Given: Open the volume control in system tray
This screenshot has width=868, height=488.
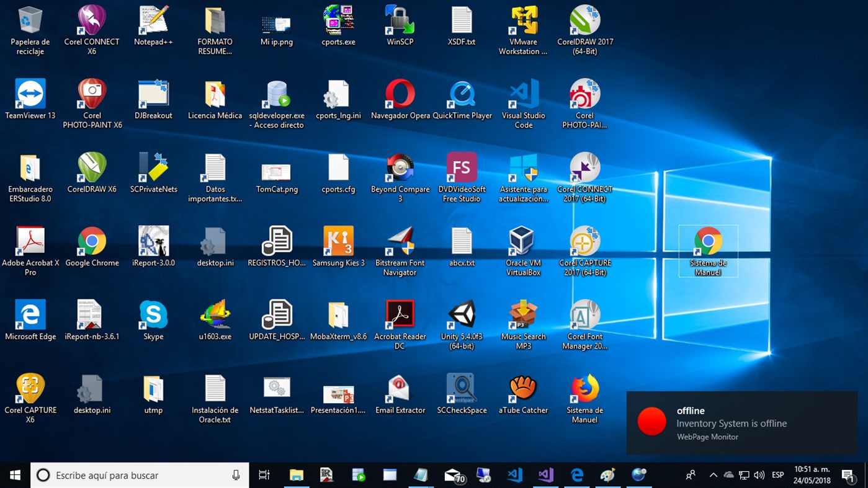Looking at the screenshot, I should coord(759,475).
